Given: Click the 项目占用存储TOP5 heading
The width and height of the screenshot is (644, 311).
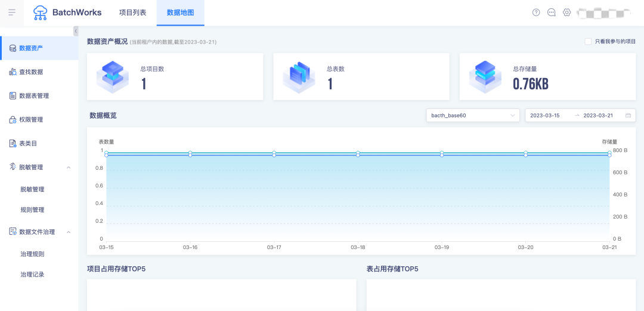Looking at the screenshot, I should [x=116, y=269].
